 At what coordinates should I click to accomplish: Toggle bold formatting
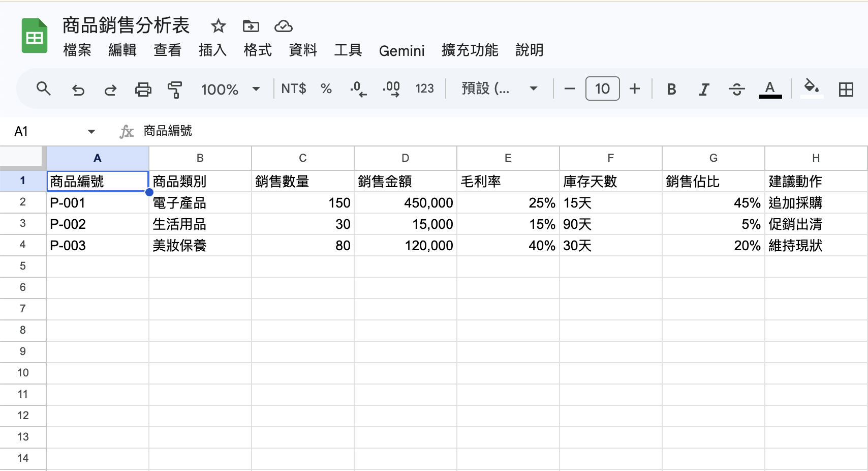pos(671,89)
